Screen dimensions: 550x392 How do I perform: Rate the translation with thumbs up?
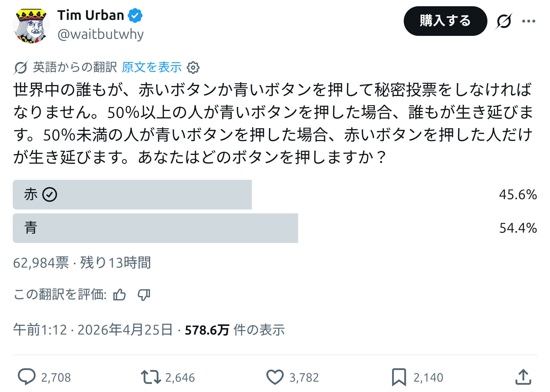click(119, 295)
